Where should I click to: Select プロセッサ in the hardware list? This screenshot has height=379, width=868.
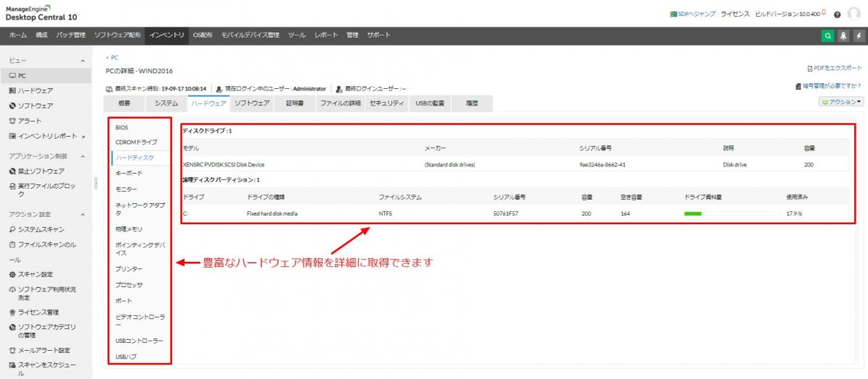[129, 285]
